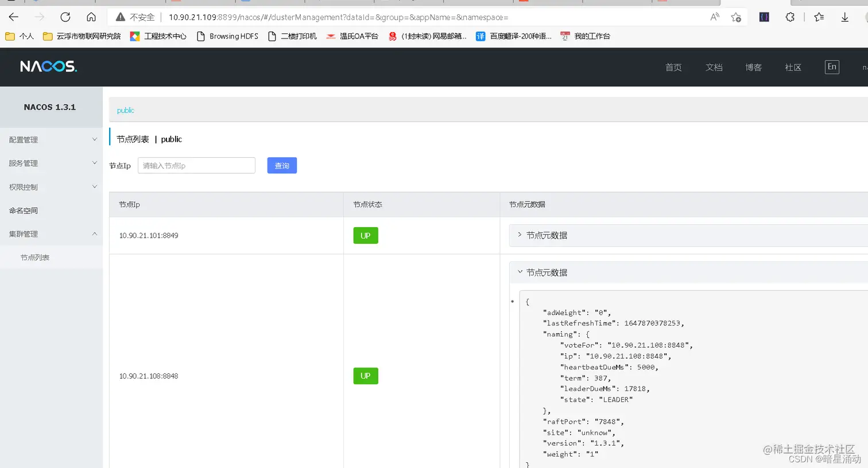Open the Browsing HDFS bookmark
This screenshot has width=868, height=468.
click(x=227, y=36)
